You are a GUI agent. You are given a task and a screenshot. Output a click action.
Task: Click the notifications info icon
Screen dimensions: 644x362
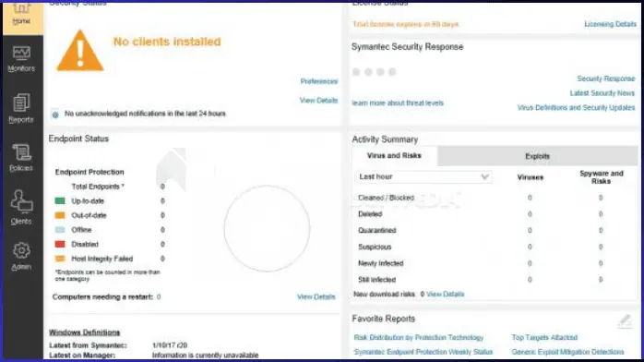pyautogui.click(x=55, y=115)
